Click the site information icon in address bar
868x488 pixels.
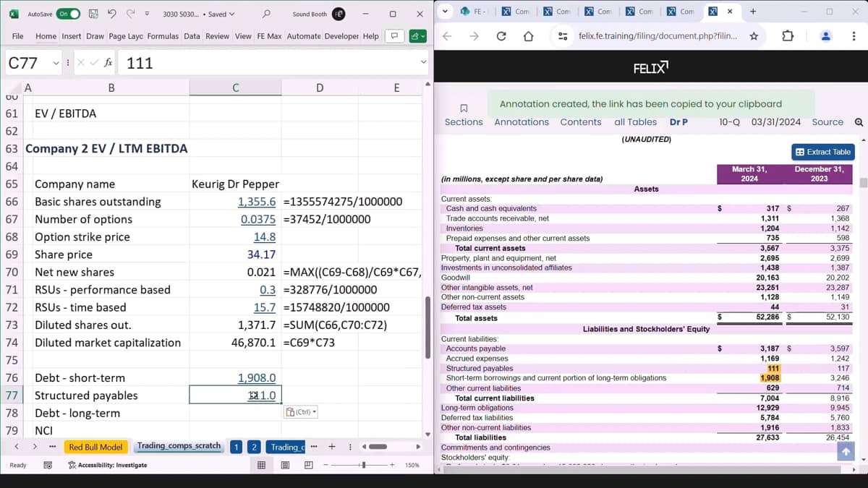(x=563, y=36)
